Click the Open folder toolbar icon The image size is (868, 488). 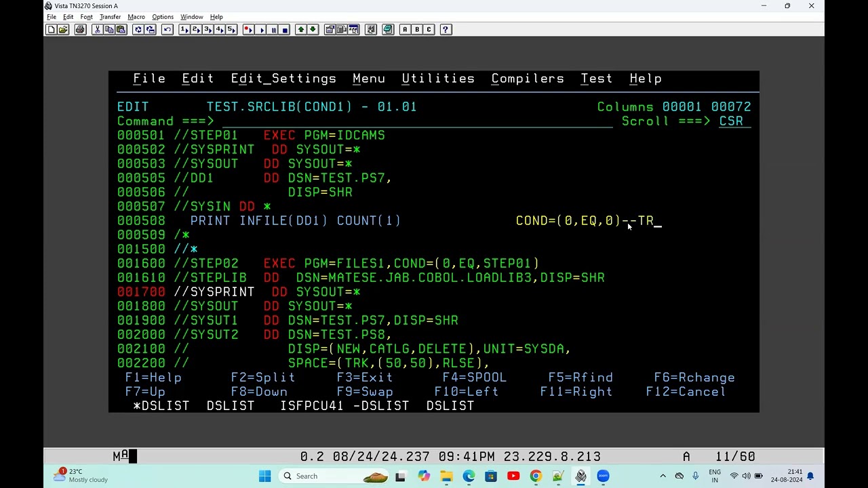pos(63,29)
